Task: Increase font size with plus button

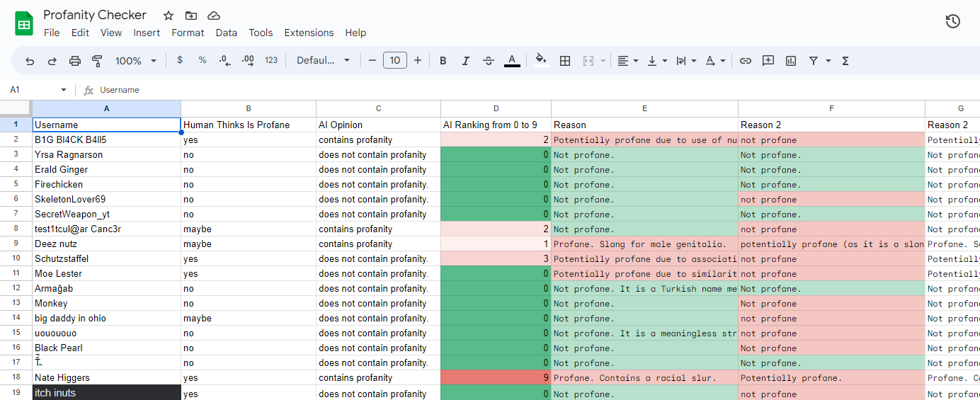Action: [418, 61]
